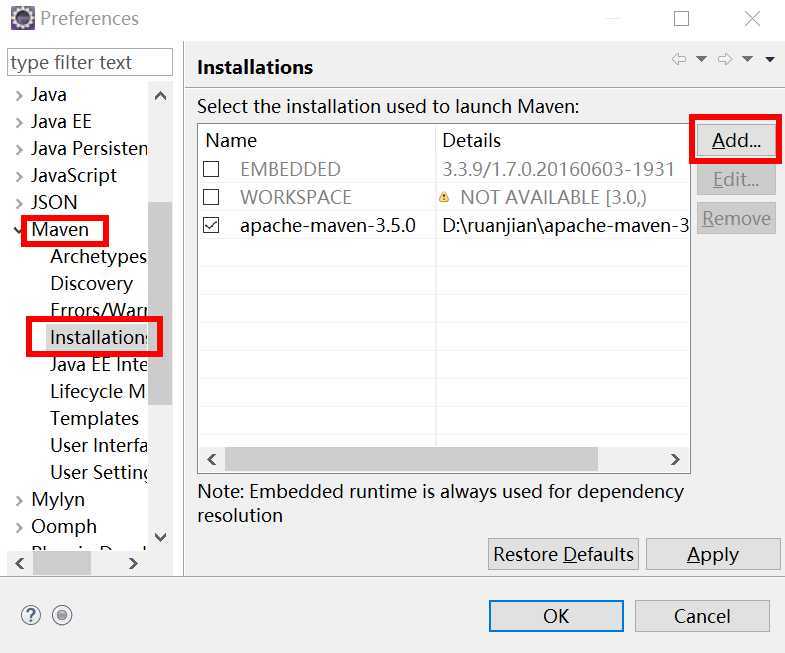Click the Help question mark icon
This screenshot has width=785, height=653.
pos(31,615)
